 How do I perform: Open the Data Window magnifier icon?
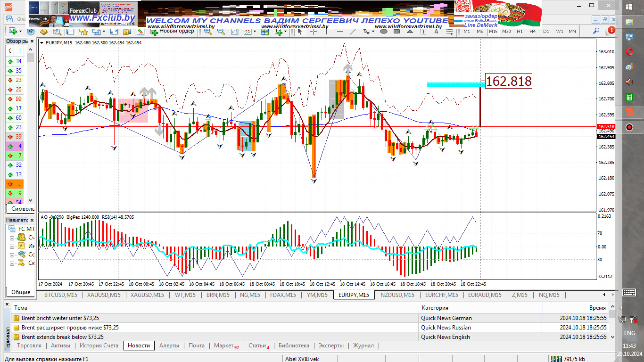point(57,32)
